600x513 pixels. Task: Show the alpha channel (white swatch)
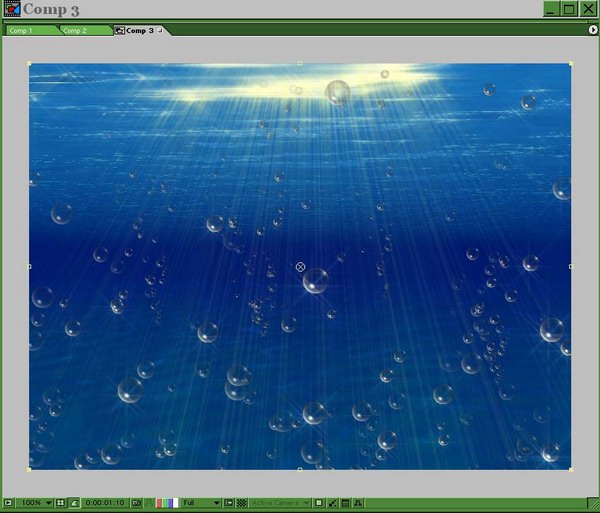(x=176, y=503)
